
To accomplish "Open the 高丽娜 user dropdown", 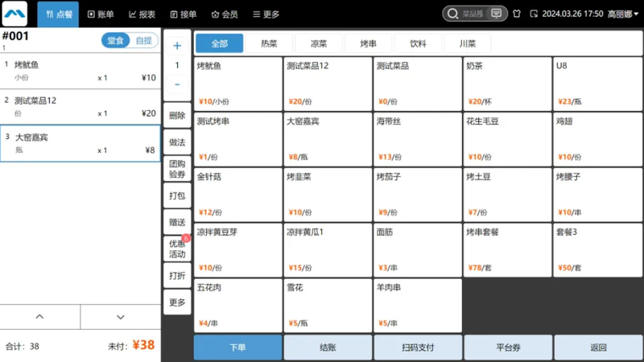I will click(x=622, y=14).
